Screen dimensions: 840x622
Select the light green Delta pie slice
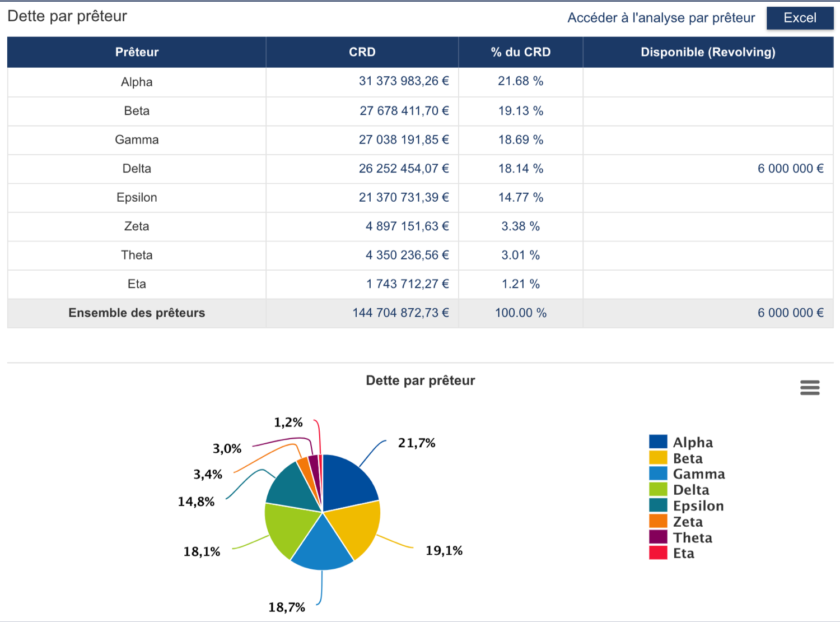(287, 527)
